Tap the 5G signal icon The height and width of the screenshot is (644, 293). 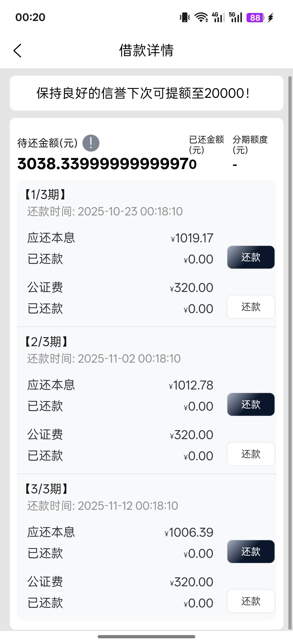click(x=235, y=18)
